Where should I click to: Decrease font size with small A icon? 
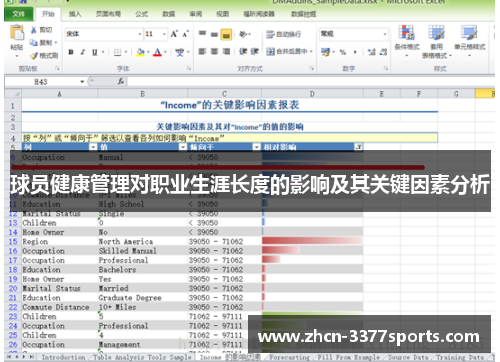tap(186, 34)
